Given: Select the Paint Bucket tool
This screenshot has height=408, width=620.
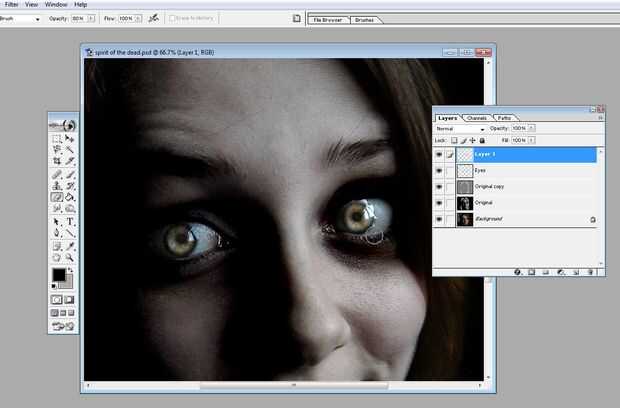Looking at the screenshot, I should [70, 197].
